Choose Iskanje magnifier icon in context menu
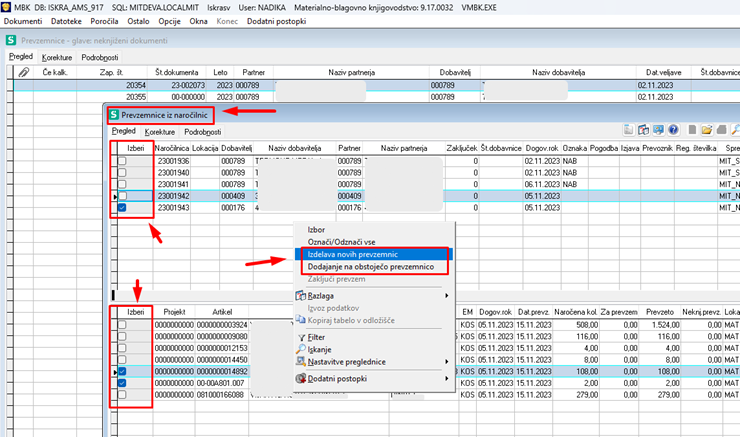The width and height of the screenshot is (740, 437). (x=301, y=349)
